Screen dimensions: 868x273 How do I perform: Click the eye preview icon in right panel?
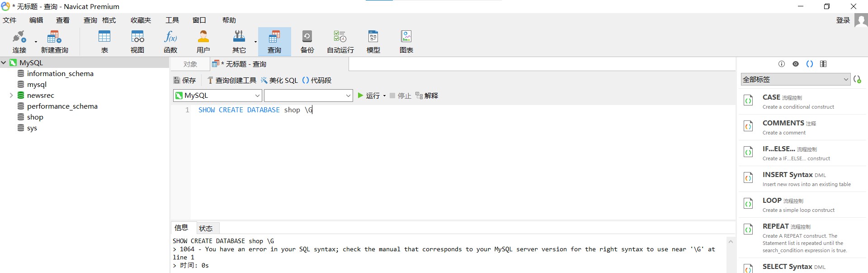tap(796, 64)
